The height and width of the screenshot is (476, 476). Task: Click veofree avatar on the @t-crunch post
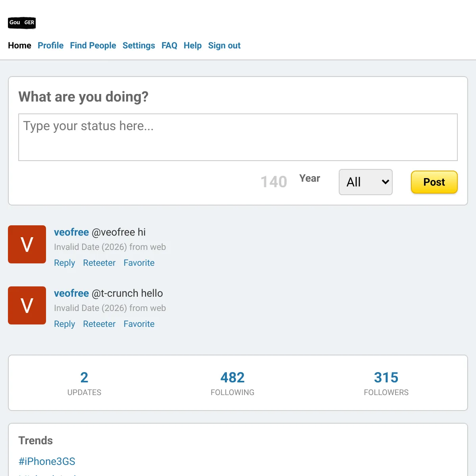(27, 305)
